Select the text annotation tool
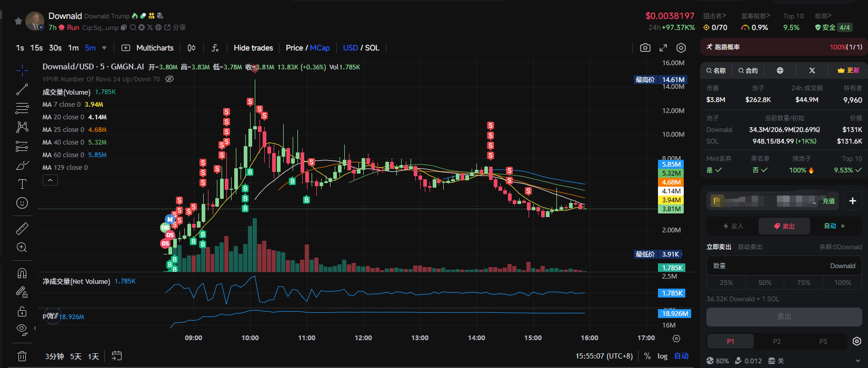The height and width of the screenshot is (368, 868). point(22,184)
